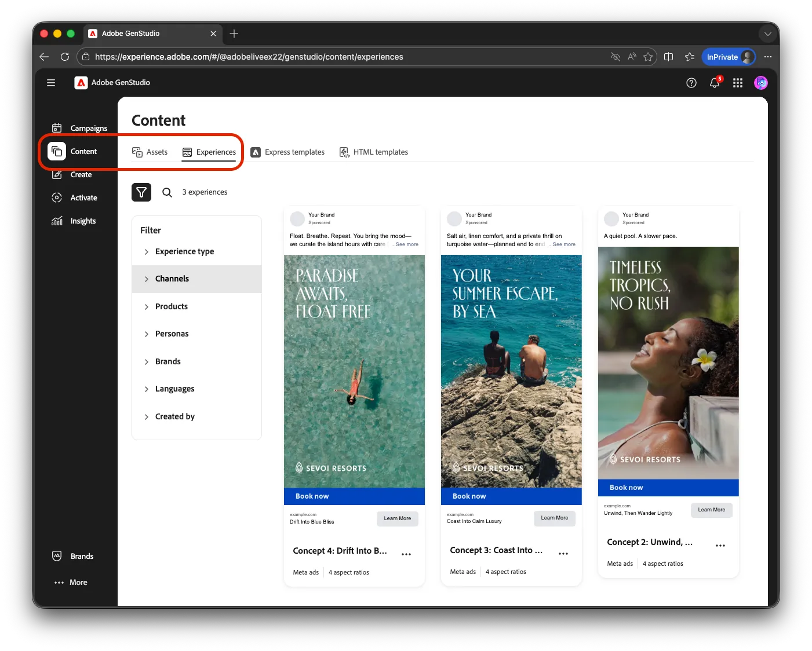Expand the Brands filter section
812x651 pixels.
(x=197, y=361)
